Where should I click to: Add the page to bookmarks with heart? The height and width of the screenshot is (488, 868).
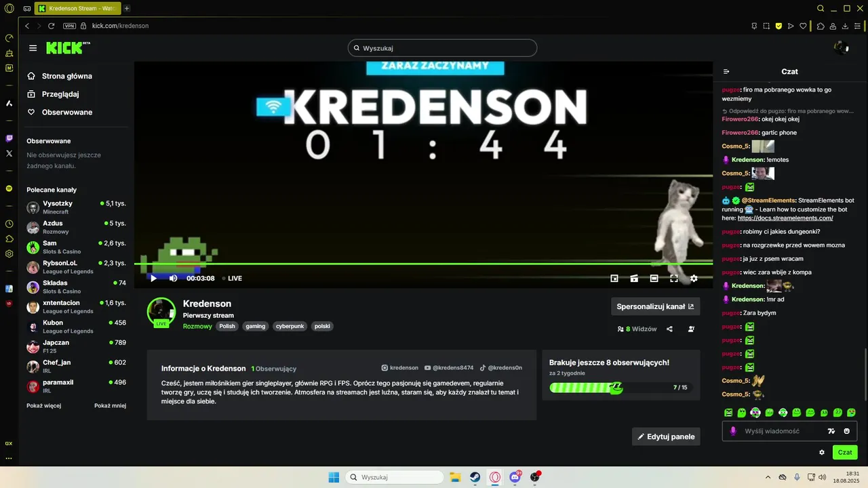coord(804,26)
